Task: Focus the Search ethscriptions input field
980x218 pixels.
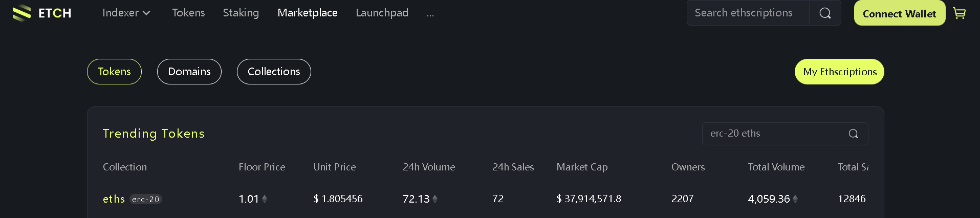Action: coord(747,13)
